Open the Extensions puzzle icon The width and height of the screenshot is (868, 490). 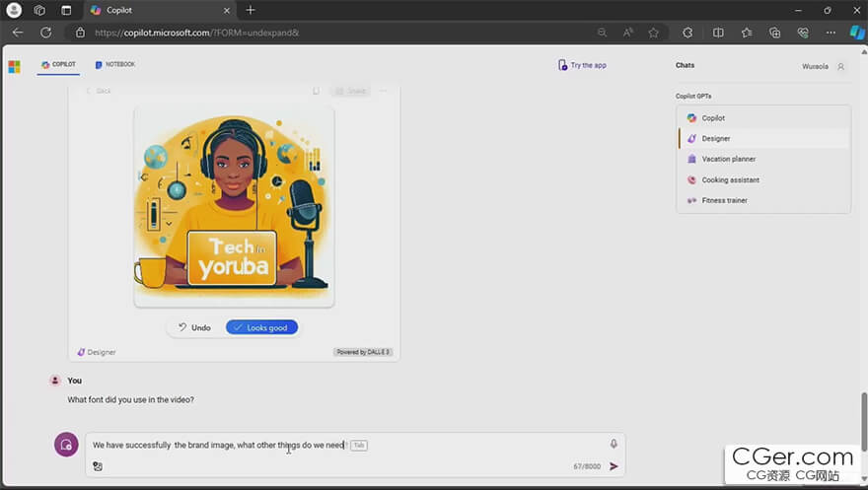(x=687, y=33)
